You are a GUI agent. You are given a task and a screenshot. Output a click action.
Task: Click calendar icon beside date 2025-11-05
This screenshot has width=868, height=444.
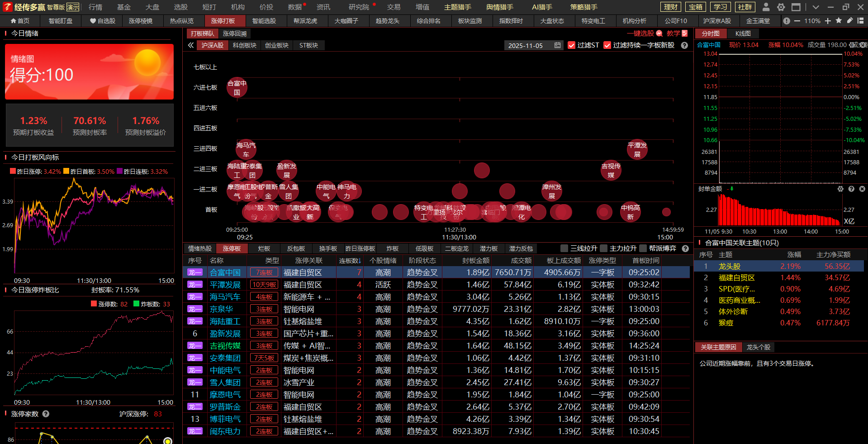[557, 45]
